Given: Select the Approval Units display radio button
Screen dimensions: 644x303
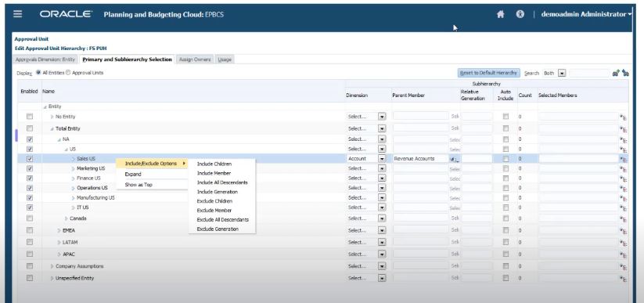Looking at the screenshot, I should [68, 72].
